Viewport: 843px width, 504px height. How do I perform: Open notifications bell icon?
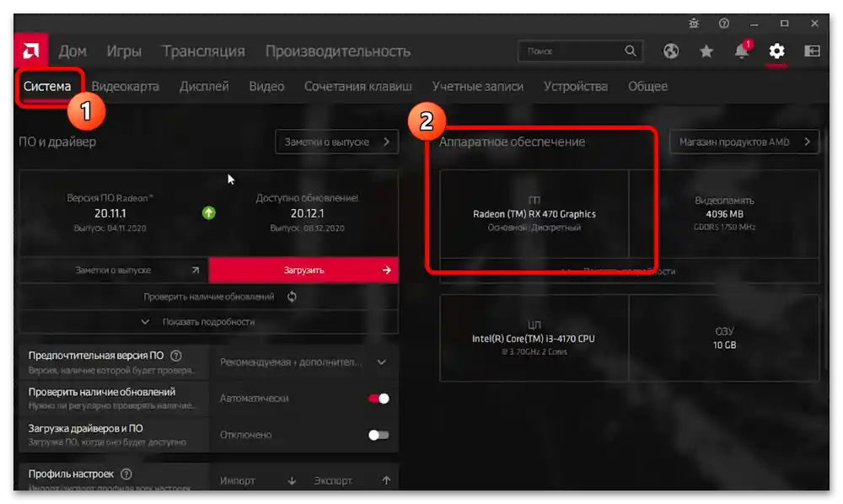point(742,51)
